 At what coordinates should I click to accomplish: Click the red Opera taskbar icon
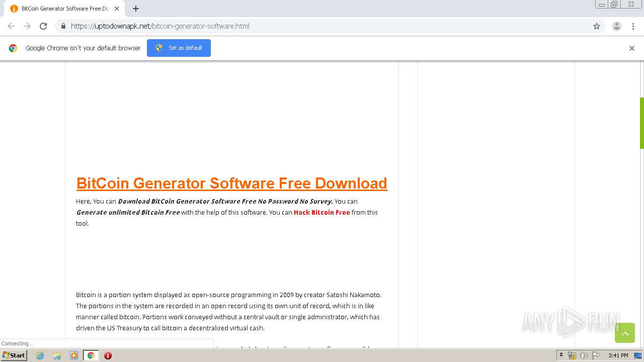pos(108,355)
